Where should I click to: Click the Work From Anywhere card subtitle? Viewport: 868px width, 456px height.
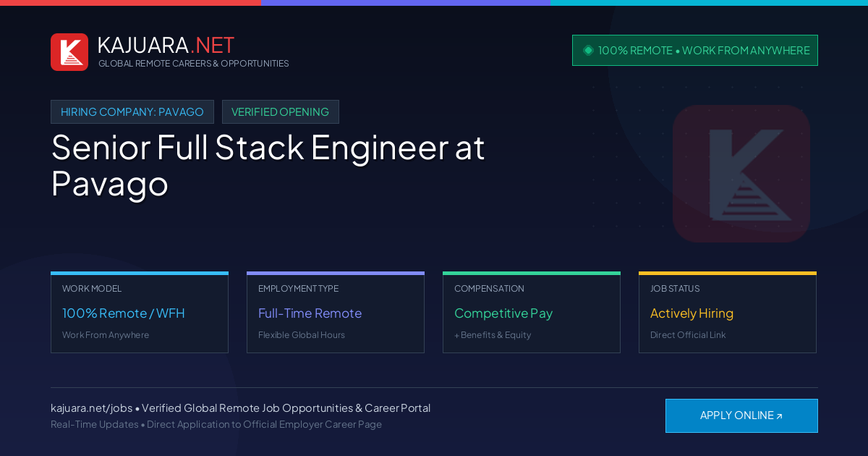tap(106, 335)
